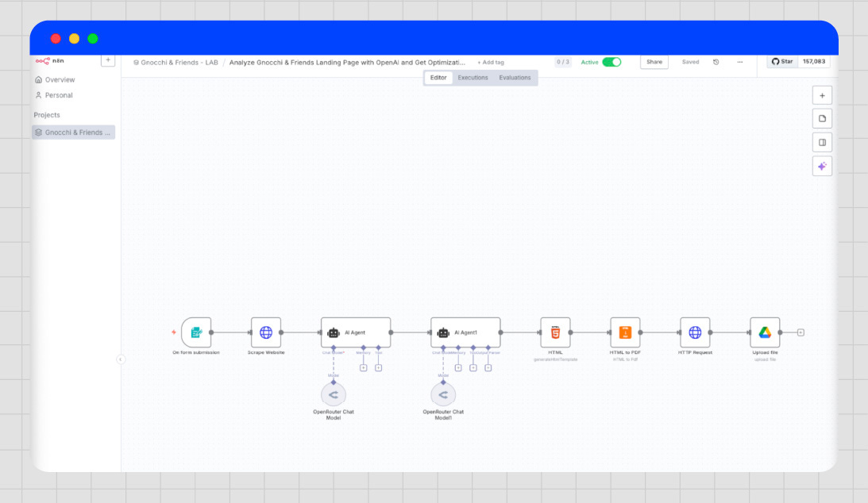Click the Share button
The height and width of the screenshot is (503, 868).
coord(654,61)
